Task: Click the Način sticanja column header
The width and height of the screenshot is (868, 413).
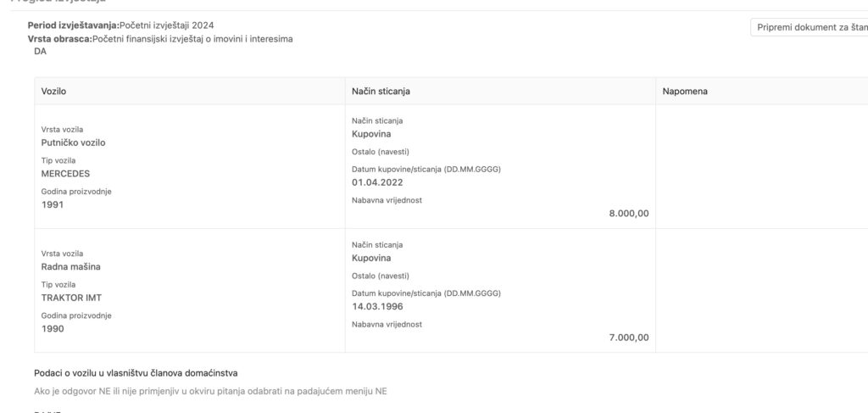Action: click(381, 91)
